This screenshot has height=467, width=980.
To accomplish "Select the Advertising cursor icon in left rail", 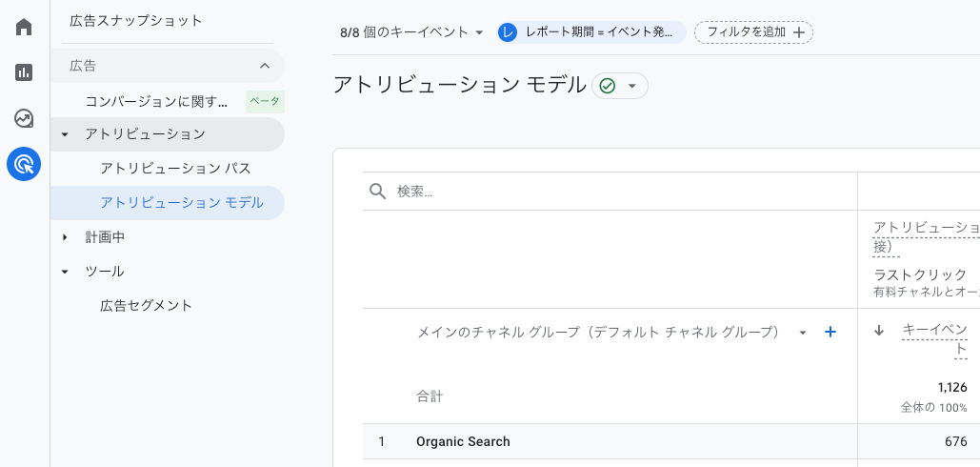I will 24,165.
